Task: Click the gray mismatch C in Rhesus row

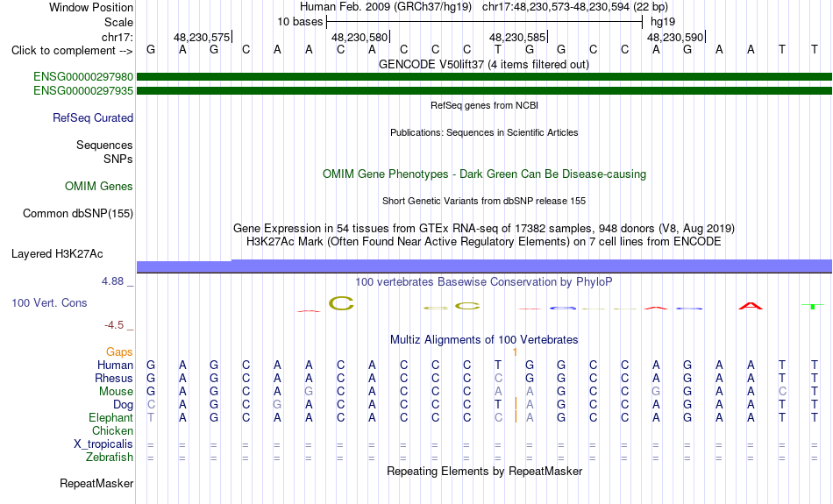Action: point(498,378)
